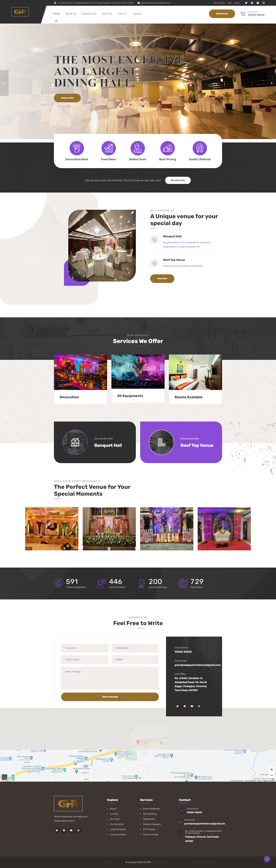The width and height of the screenshot is (276, 868).
Task: Open the Roof Top menu item
Action: click(x=107, y=14)
